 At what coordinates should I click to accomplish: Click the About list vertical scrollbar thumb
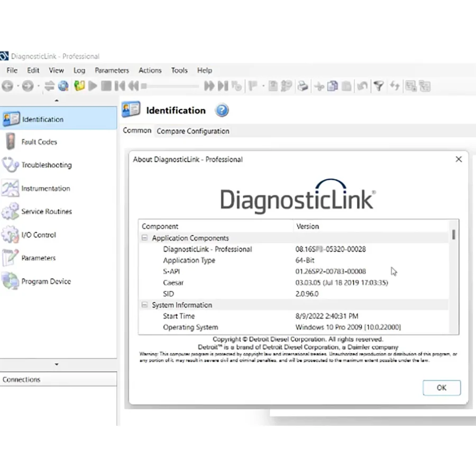(454, 234)
